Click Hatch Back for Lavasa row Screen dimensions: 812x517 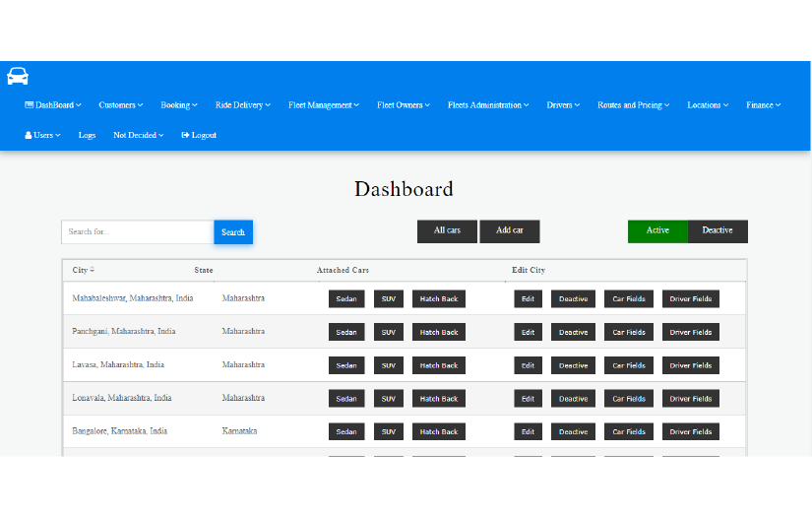click(439, 365)
